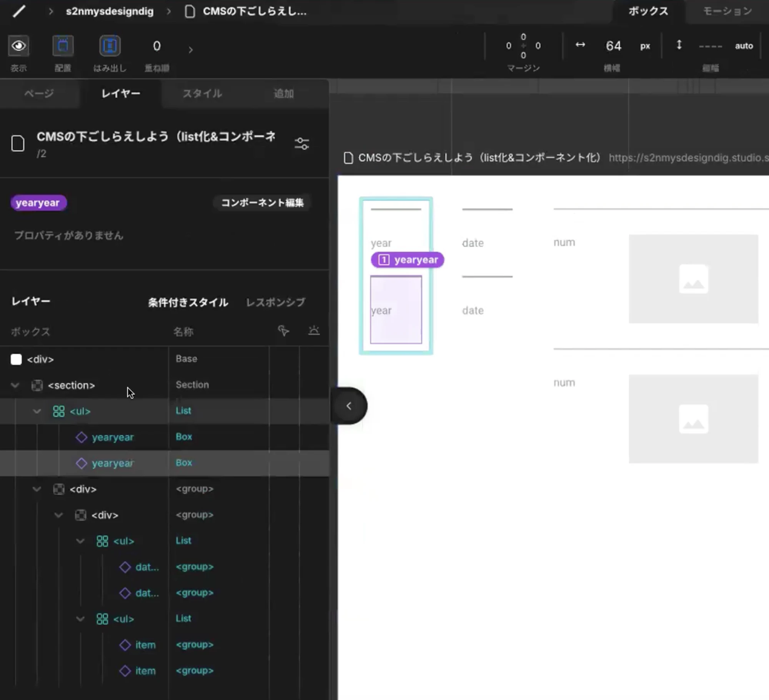Collapse the left panel with arrow button
Image resolution: width=769 pixels, height=700 pixels.
[349, 406]
